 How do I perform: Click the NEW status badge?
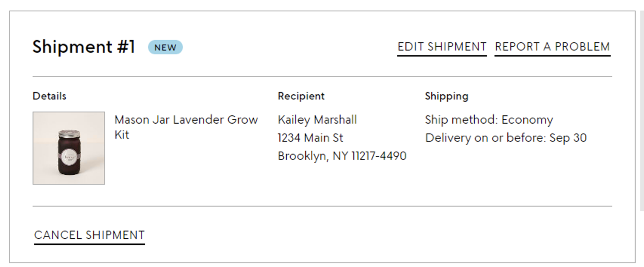(165, 48)
